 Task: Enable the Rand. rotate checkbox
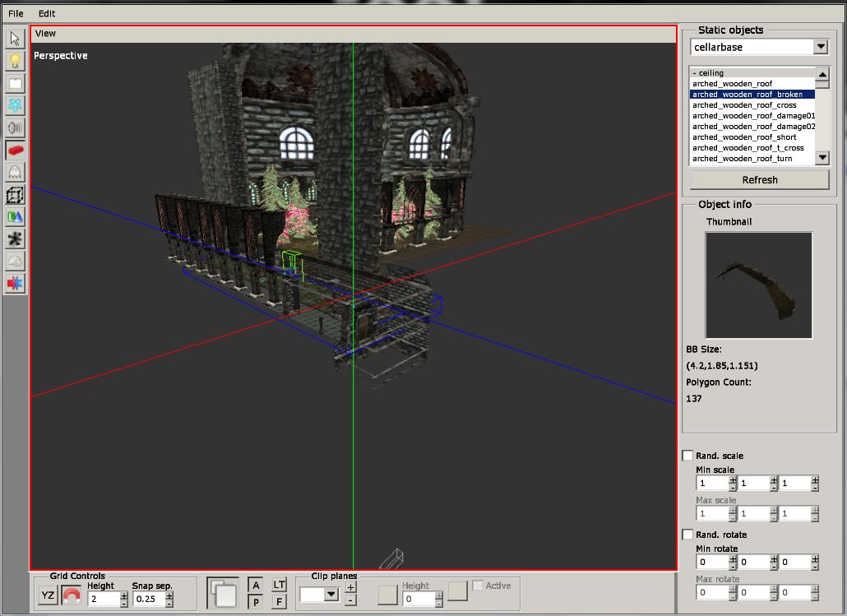[688, 535]
